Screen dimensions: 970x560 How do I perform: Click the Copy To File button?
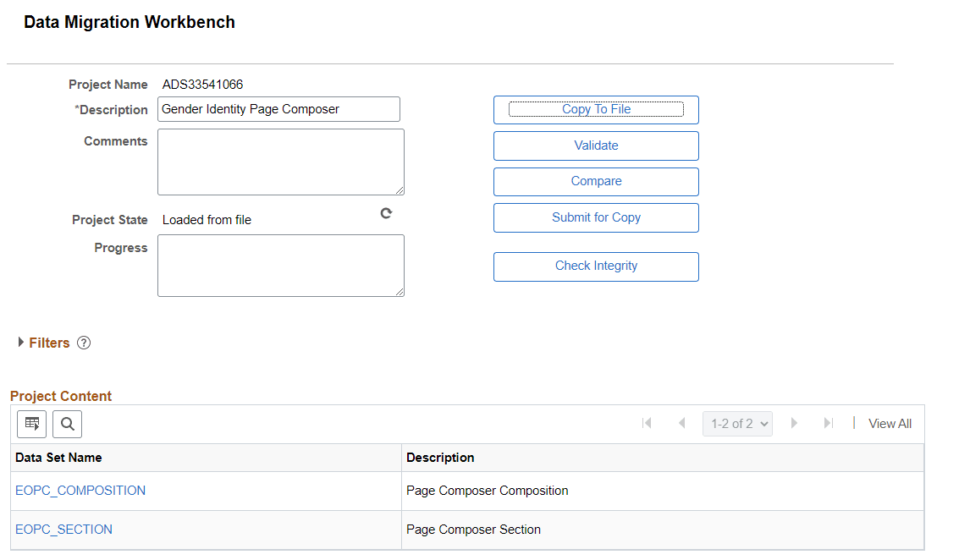(596, 109)
